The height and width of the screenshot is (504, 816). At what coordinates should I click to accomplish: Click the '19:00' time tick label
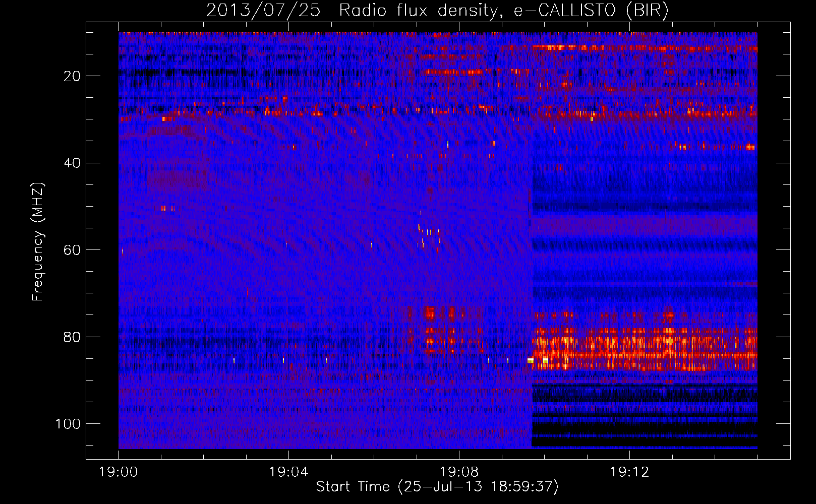pos(118,472)
